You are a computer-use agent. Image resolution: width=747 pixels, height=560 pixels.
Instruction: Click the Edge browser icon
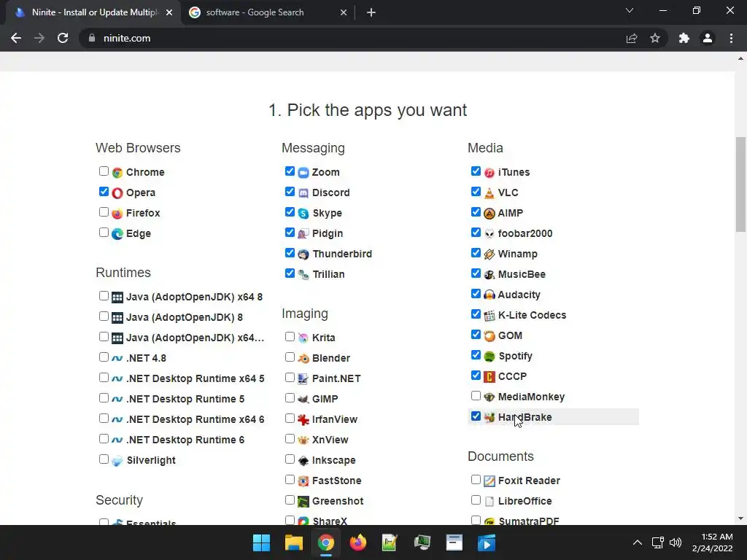point(117,234)
